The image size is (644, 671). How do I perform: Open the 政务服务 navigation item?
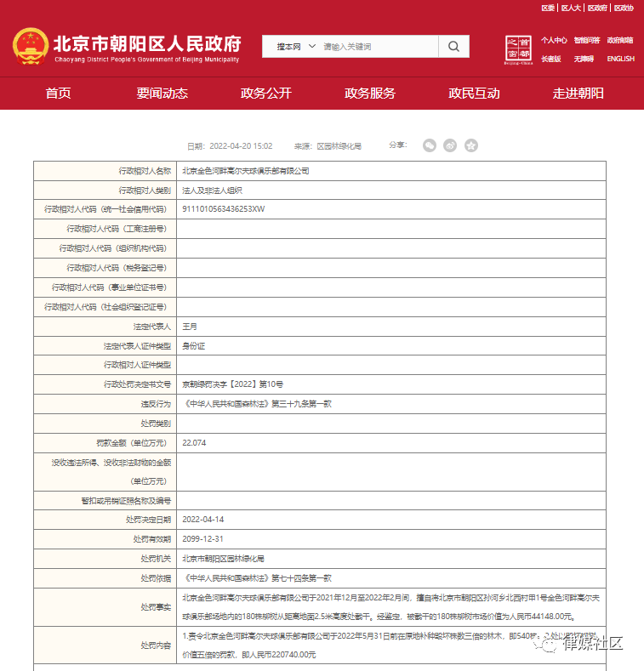coord(370,94)
